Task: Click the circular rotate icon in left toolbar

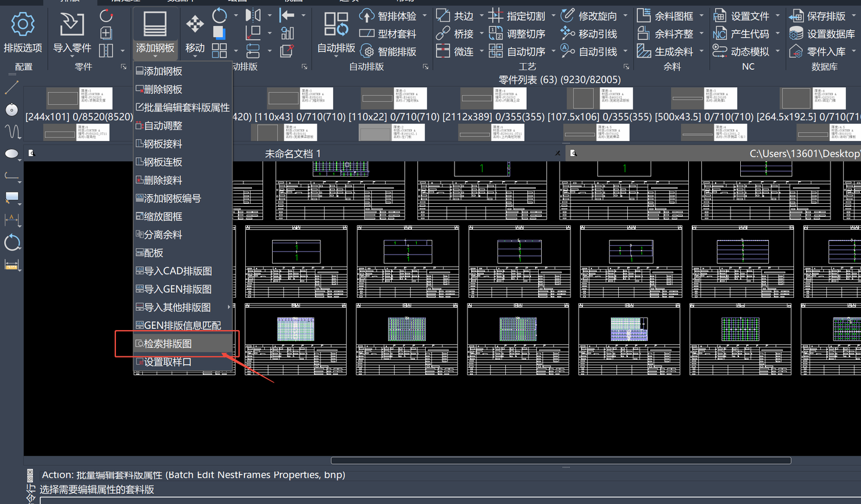Action: [12, 242]
